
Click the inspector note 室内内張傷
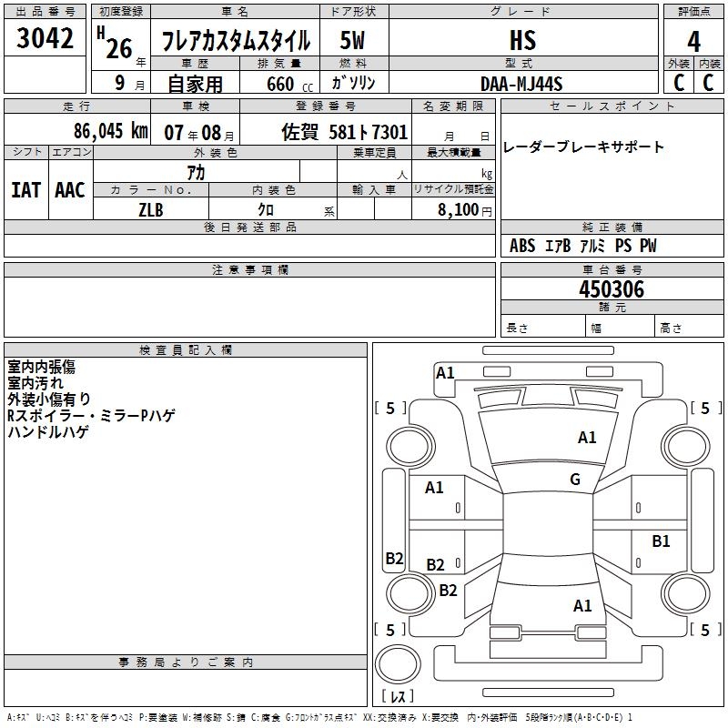pyautogui.click(x=41, y=367)
